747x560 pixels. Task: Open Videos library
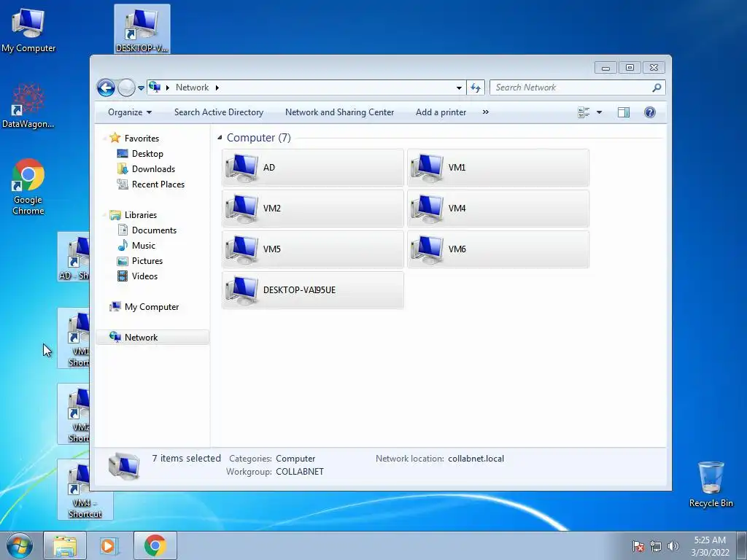click(144, 276)
